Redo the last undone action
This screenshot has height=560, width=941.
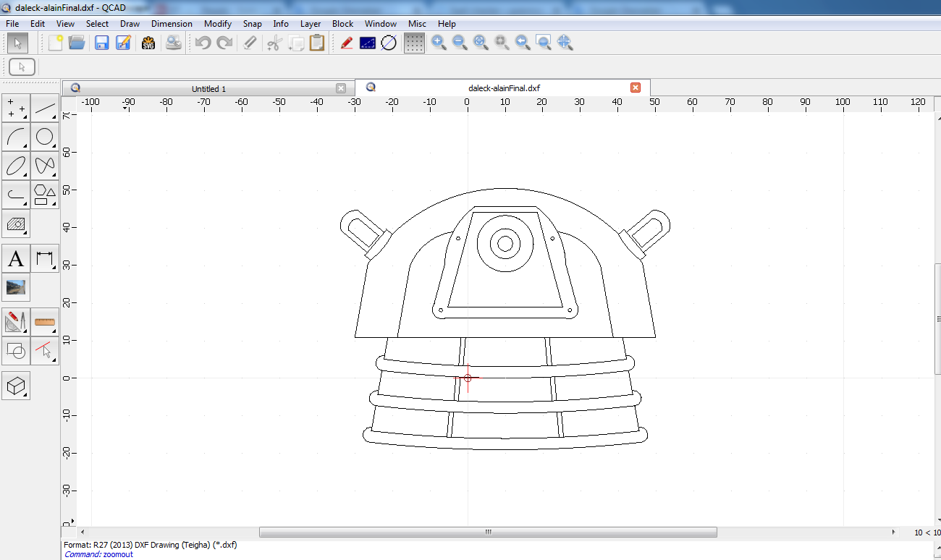pos(224,43)
